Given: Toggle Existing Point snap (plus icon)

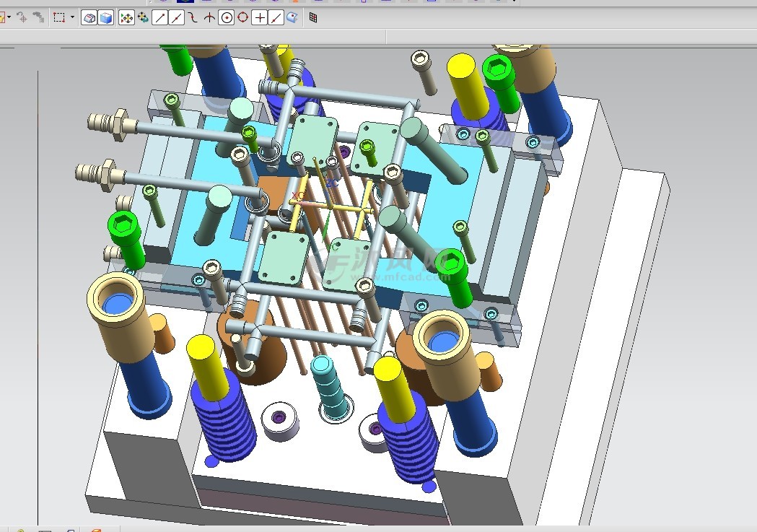Looking at the screenshot, I should coord(259,17).
